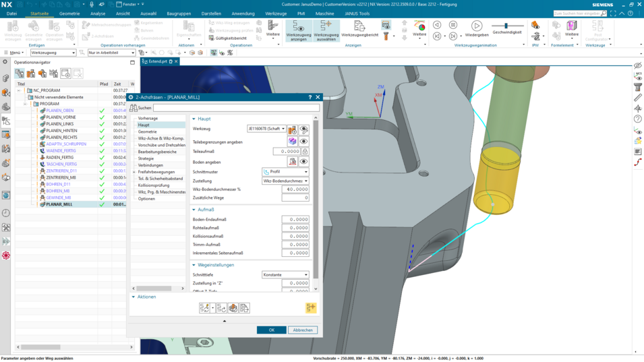Click the Verify toolpath icon under Aktionen
Screen dimensions: 644x362
[233, 308]
